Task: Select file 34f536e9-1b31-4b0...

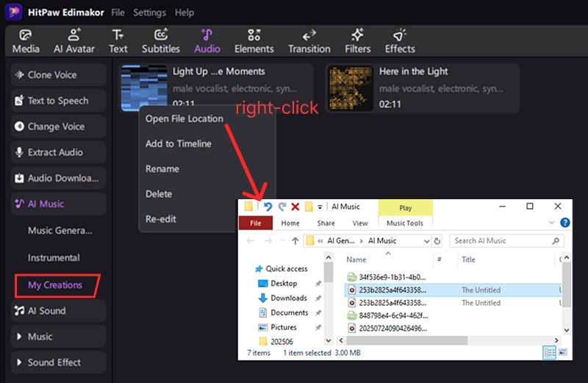Action: (x=387, y=277)
